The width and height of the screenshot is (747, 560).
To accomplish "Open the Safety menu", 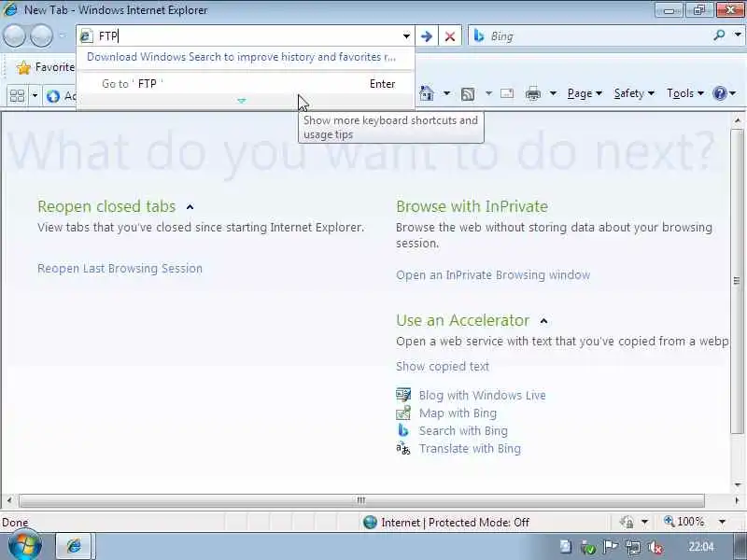I will tap(634, 93).
